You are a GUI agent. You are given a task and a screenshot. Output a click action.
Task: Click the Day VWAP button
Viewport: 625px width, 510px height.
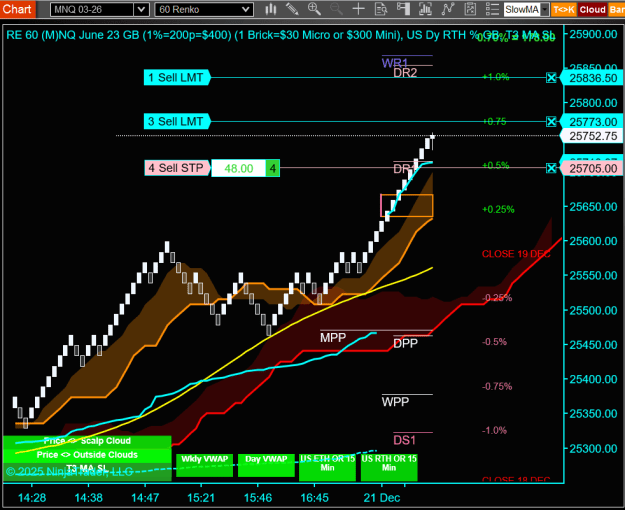point(266,465)
